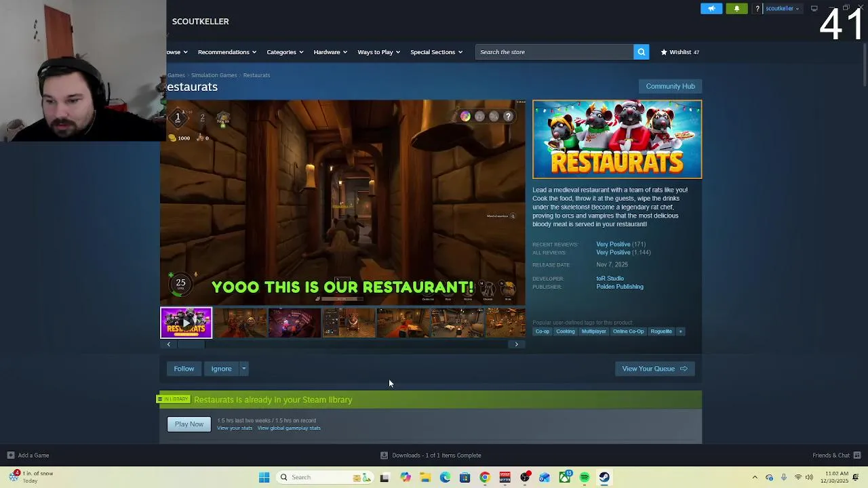
Task: Switch to Big Picture mode monitor icon
Action: coord(814,9)
